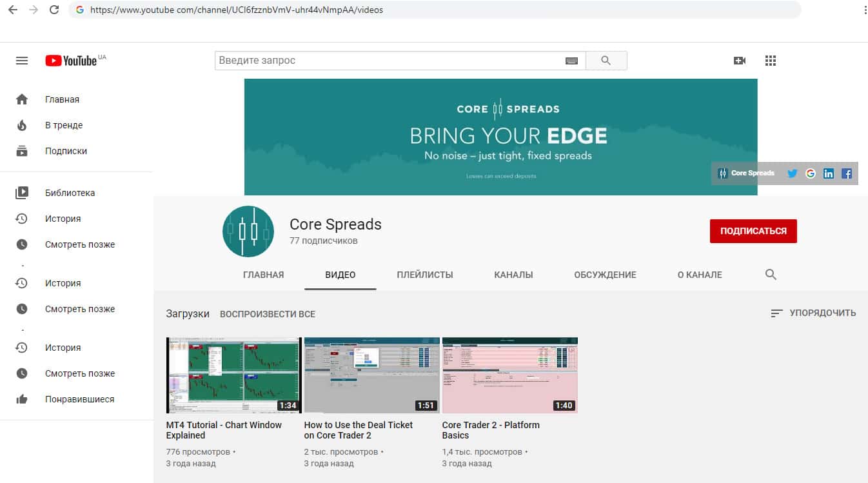The width and height of the screenshot is (868, 483).
Task: Open the hamburger guide menu
Action: coord(22,61)
